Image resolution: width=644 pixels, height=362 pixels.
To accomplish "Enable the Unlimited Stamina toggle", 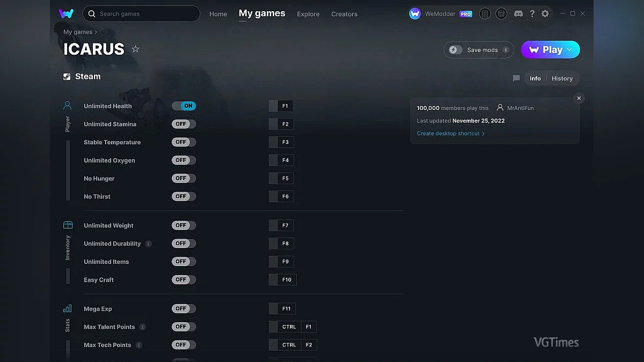I will tap(184, 124).
